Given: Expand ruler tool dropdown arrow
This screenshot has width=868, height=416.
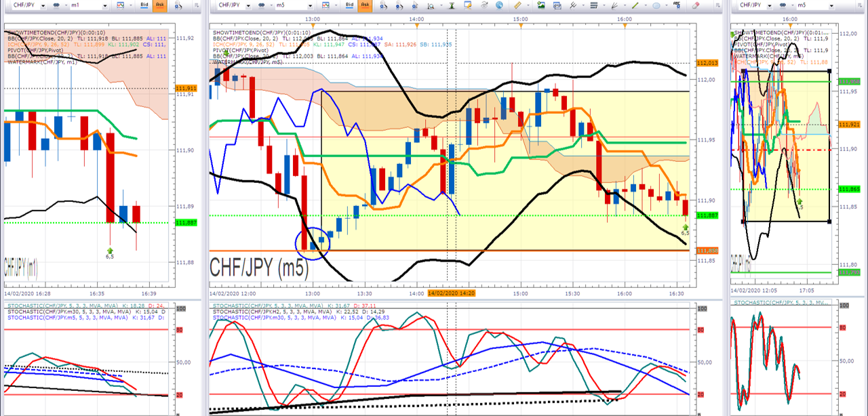Looking at the screenshot, I should 528,5.
